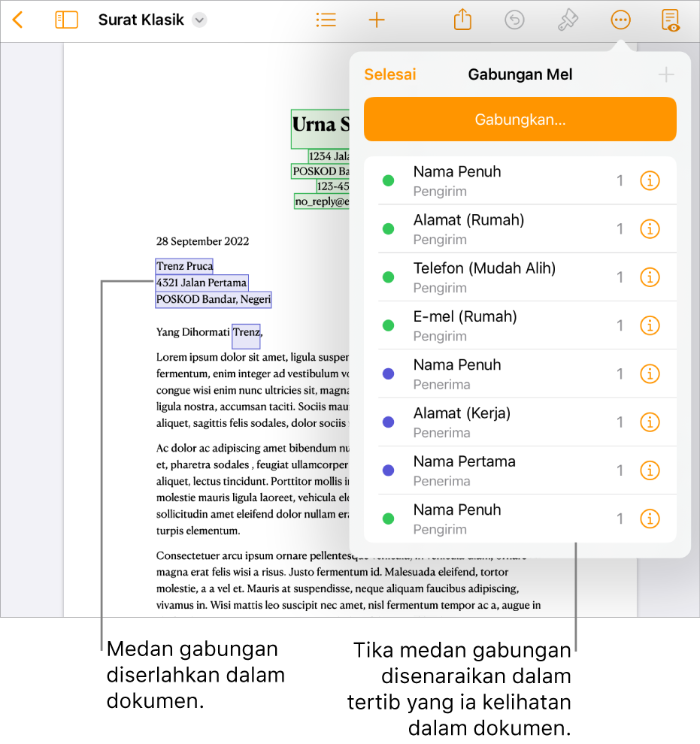Open info for Alamat (Kerja) Penerima

pos(650,422)
